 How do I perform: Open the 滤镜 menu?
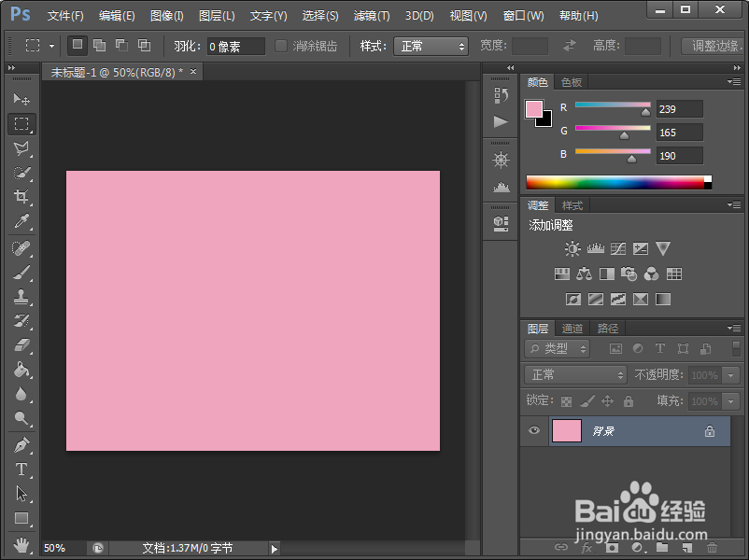(371, 15)
